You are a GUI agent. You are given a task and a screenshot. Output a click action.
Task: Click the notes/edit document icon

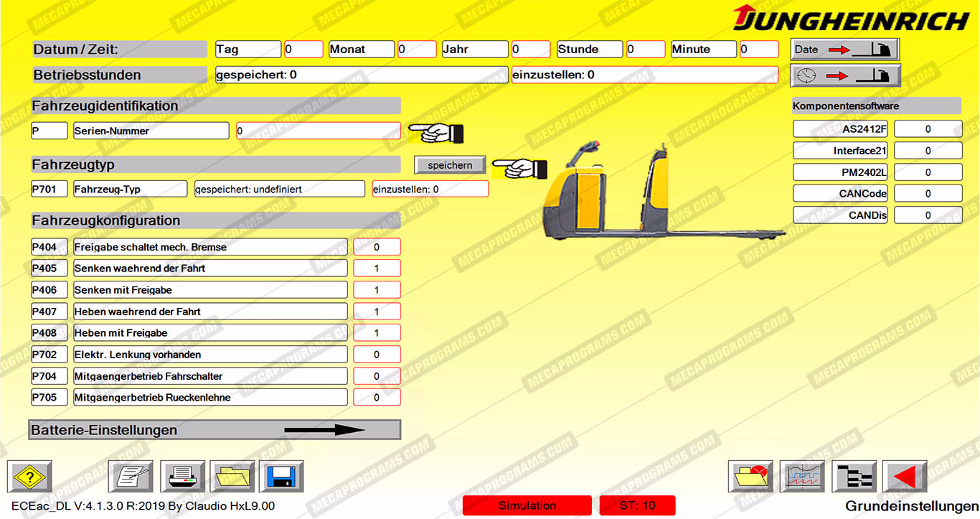tap(131, 477)
